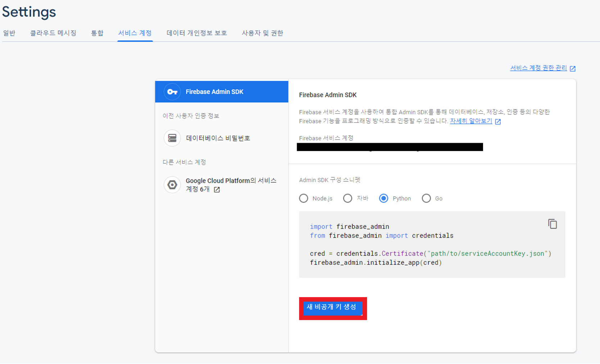
Task: Open the 사용자 및 권한 tab
Action: (263, 33)
